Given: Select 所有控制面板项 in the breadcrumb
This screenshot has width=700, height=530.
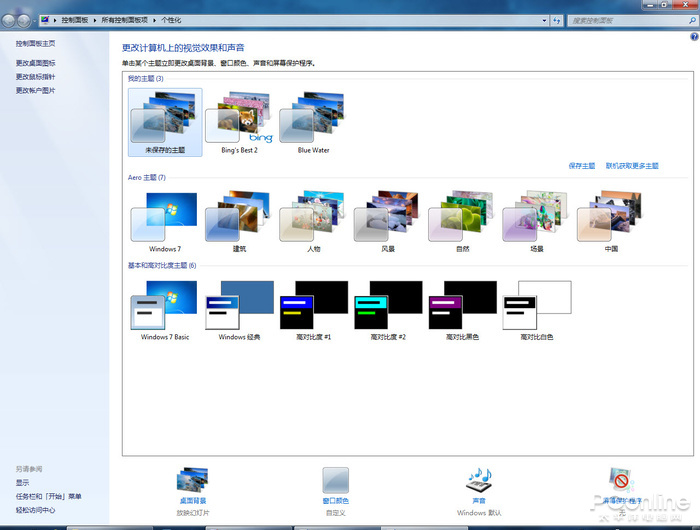Looking at the screenshot, I should [x=125, y=20].
